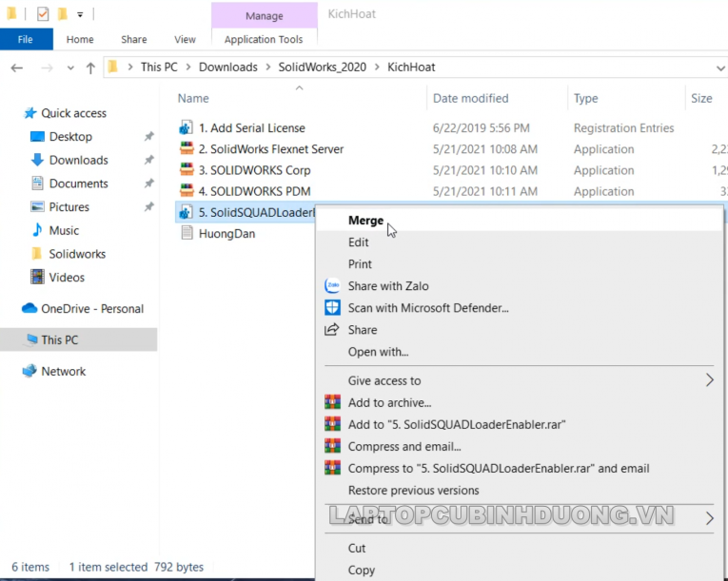Unpin Documents via its pin icon

tap(148, 184)
